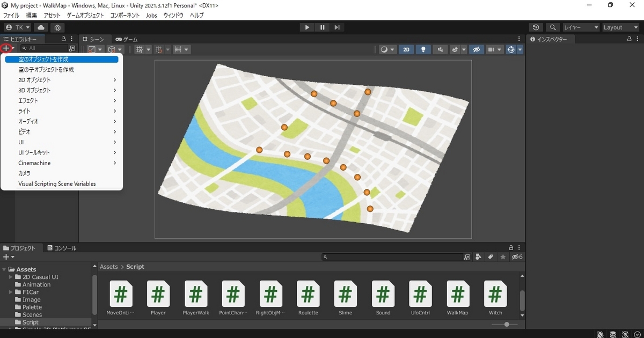Click the plus create button in Hierarchy
The width and height of the screenshot is (644, 338).
(6, 48)
